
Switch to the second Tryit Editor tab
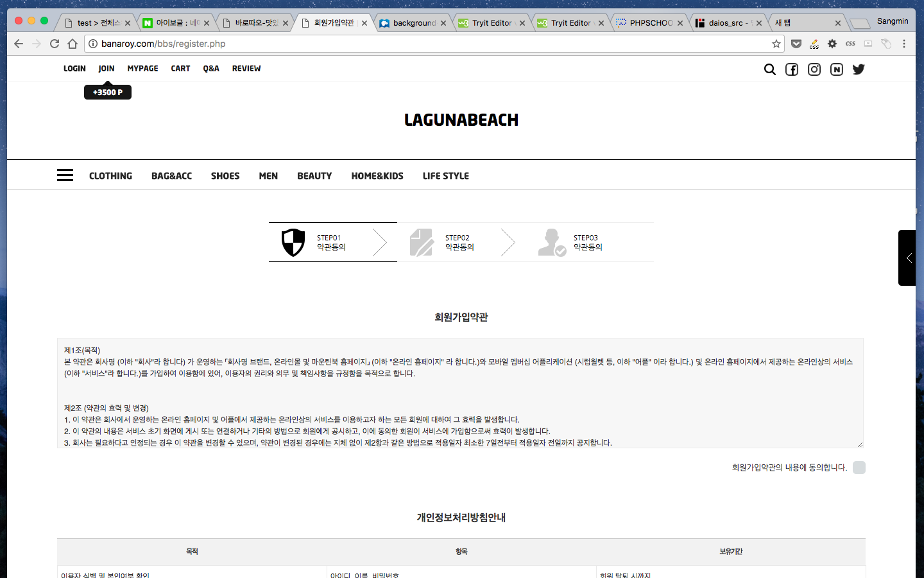pyautogui.click(x=570, y=23)
